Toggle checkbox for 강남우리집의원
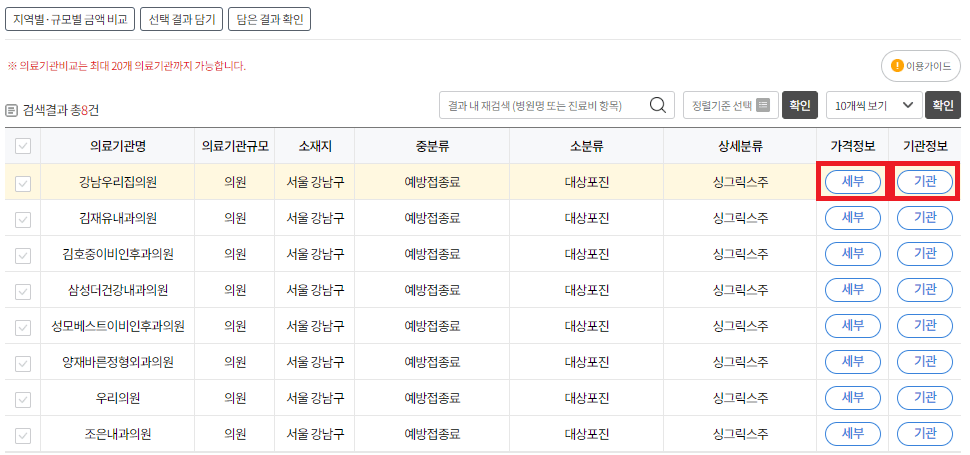The height and width of the screenshot is (455, 970). (23, 182)
